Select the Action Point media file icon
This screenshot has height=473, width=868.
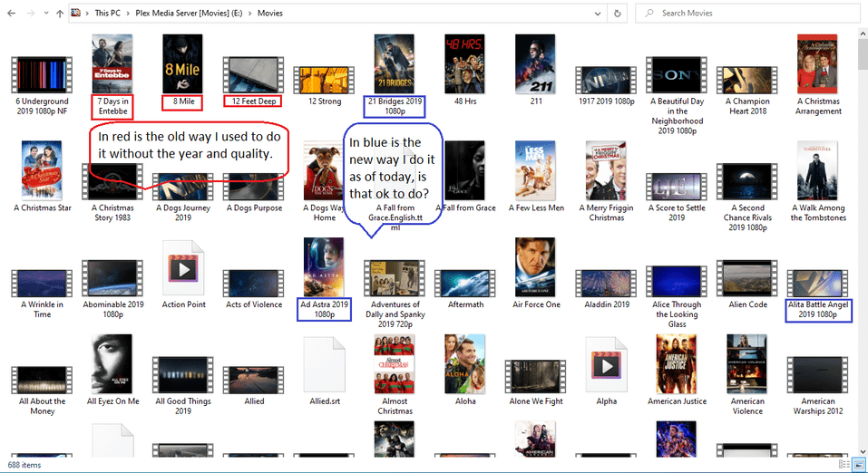(183, 269)
